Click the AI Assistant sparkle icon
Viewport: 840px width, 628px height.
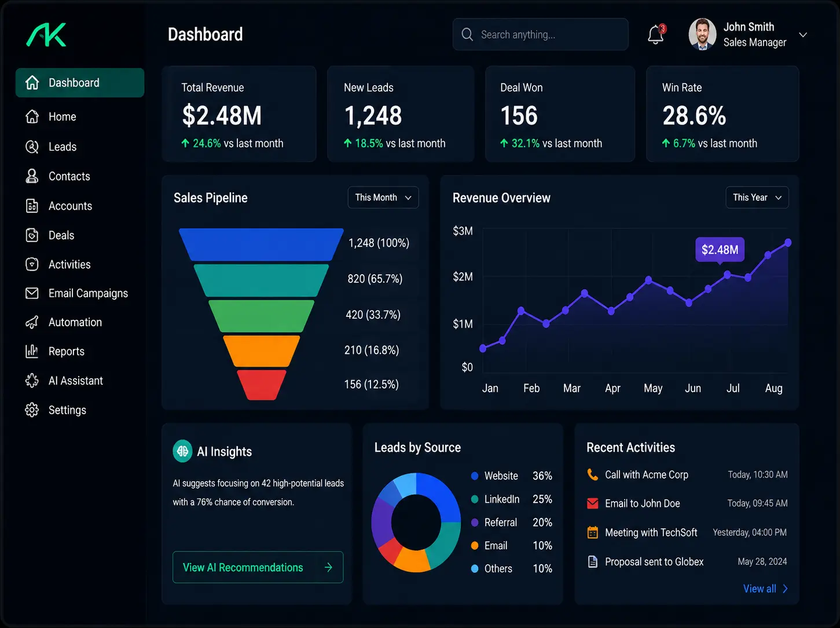(x=32, y=381)
